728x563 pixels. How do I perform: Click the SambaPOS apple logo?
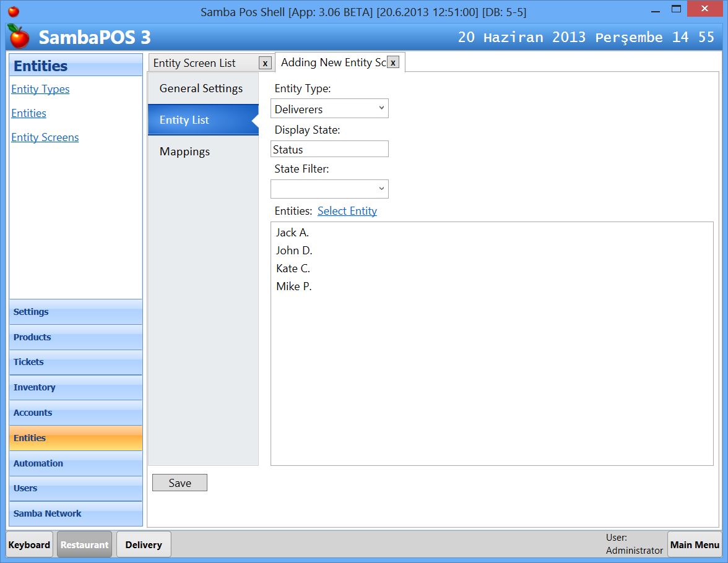(x=18, y=37)
